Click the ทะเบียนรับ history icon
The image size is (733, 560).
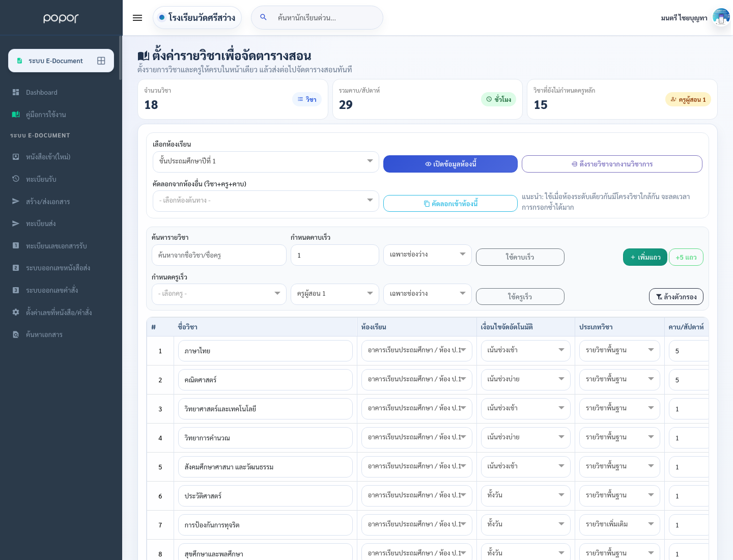(16, 179)
